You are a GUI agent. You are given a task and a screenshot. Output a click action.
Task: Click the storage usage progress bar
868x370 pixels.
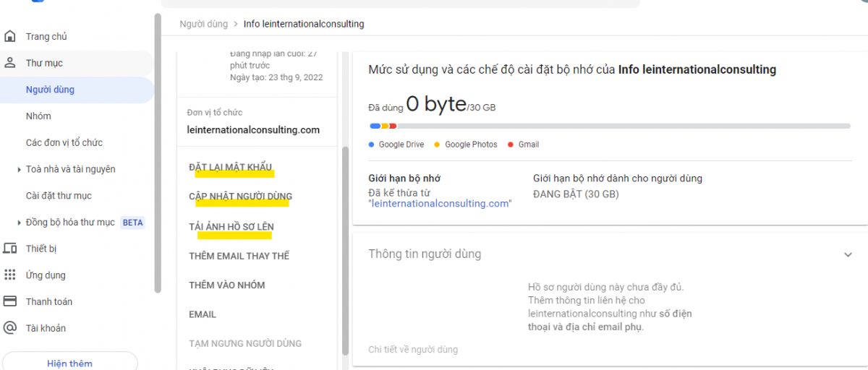point(609,126)
